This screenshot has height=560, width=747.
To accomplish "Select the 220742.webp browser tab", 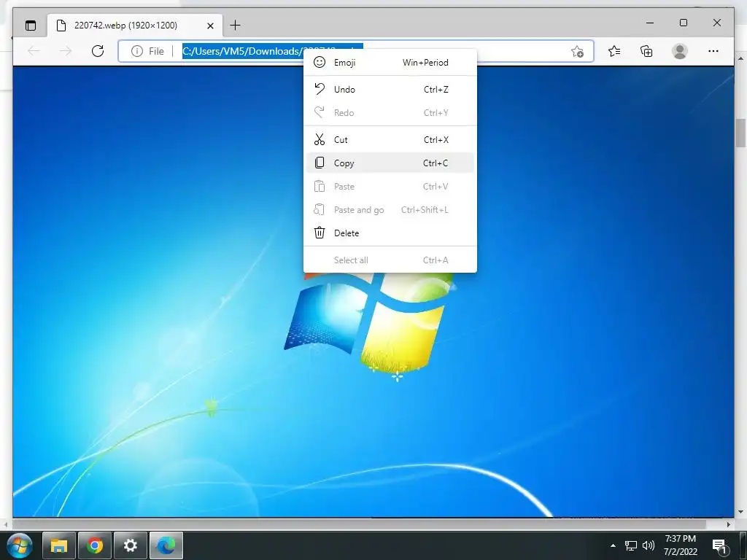I will (135, 26).
